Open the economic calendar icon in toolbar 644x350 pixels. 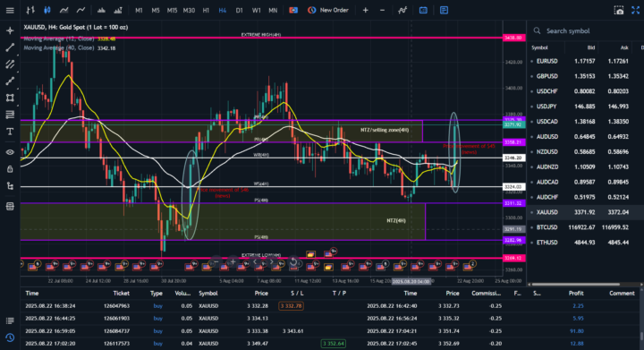point(423,10)
